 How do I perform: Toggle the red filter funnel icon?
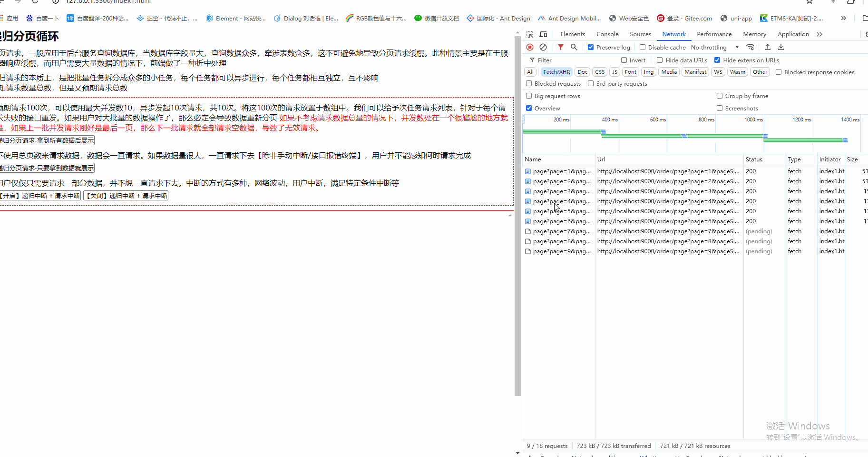point(561,47)
